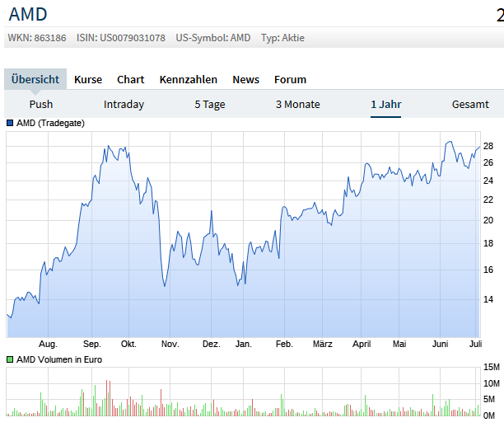Select the Push chart mode
This screenshot has height=427, width=504.
coord(41,104)
